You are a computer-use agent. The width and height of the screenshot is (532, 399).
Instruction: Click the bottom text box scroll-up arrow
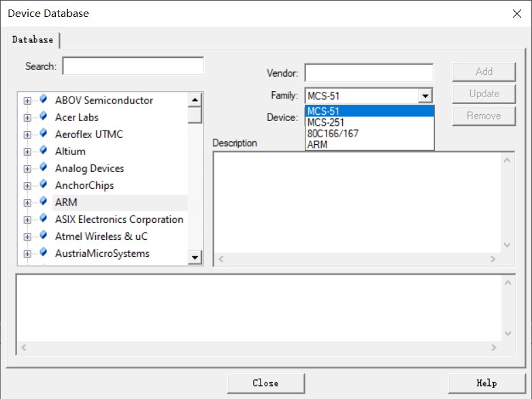pyautogui.click(x=508, y=283)
